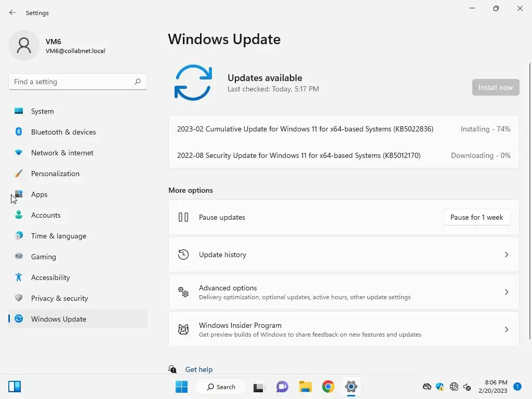Open the Windows Start menu
This screenshot has height=399, width=532.
coord(181,387)
